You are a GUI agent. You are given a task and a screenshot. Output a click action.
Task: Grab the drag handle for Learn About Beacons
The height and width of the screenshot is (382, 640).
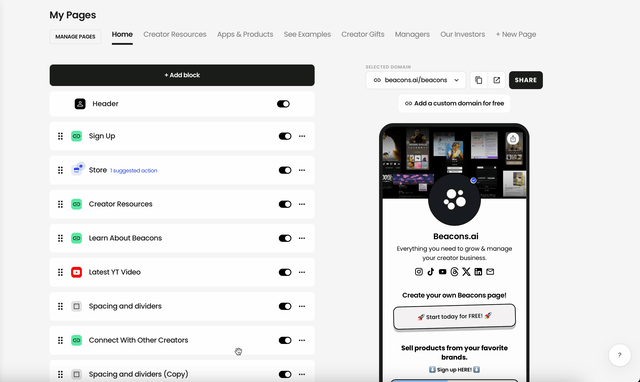60,238
